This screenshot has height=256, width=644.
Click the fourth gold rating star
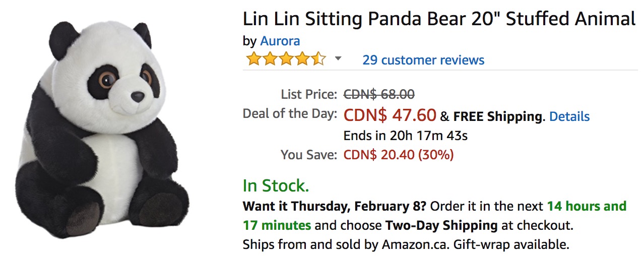coord(301,59)
